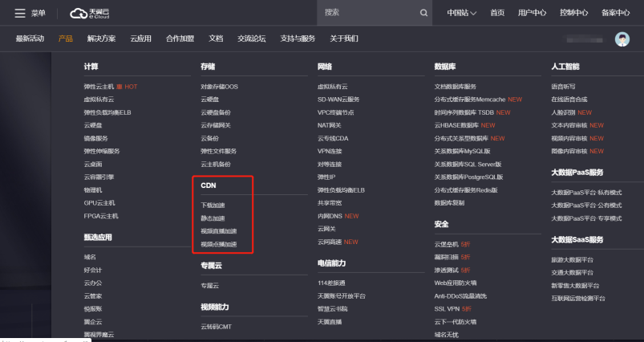Open 云专线CDA link

(333, 139)
